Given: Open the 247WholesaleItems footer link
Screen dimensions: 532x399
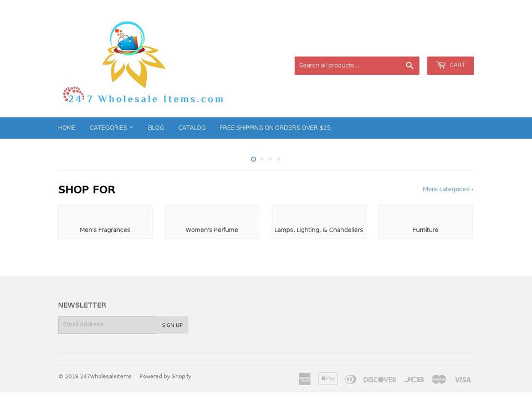Looking at the screenshot, I should [x=106, y=376].
